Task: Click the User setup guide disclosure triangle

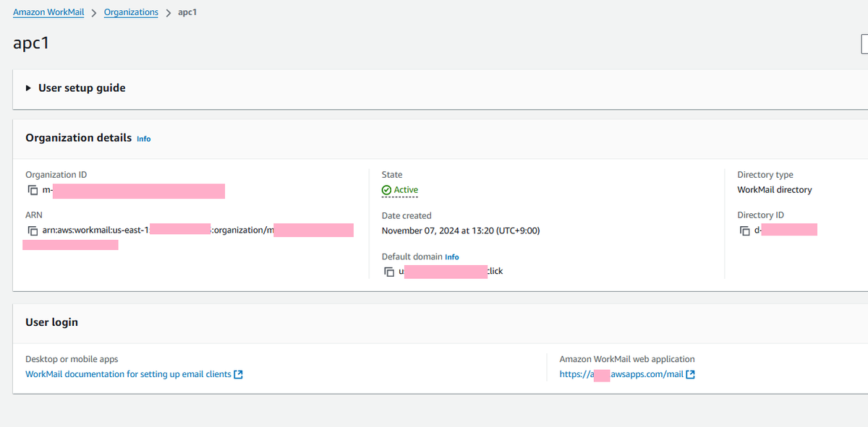Action: (x=28, y=88)
